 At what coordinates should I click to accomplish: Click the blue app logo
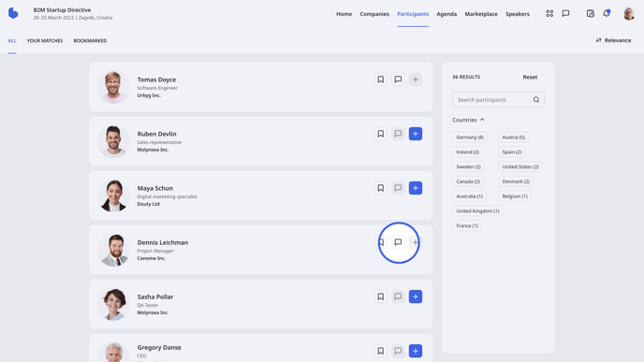tap(13, 13)
